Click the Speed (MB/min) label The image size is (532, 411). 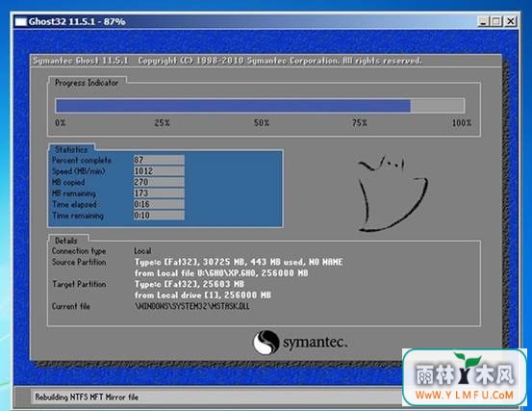click(78, 171)
